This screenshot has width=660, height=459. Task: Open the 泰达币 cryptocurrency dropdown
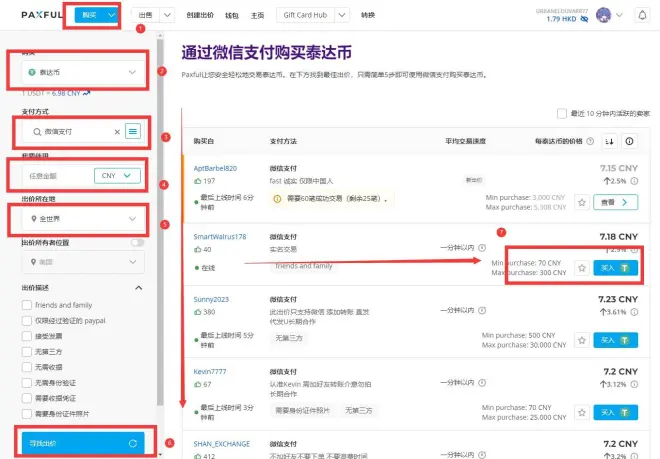(x=82, y=73)
